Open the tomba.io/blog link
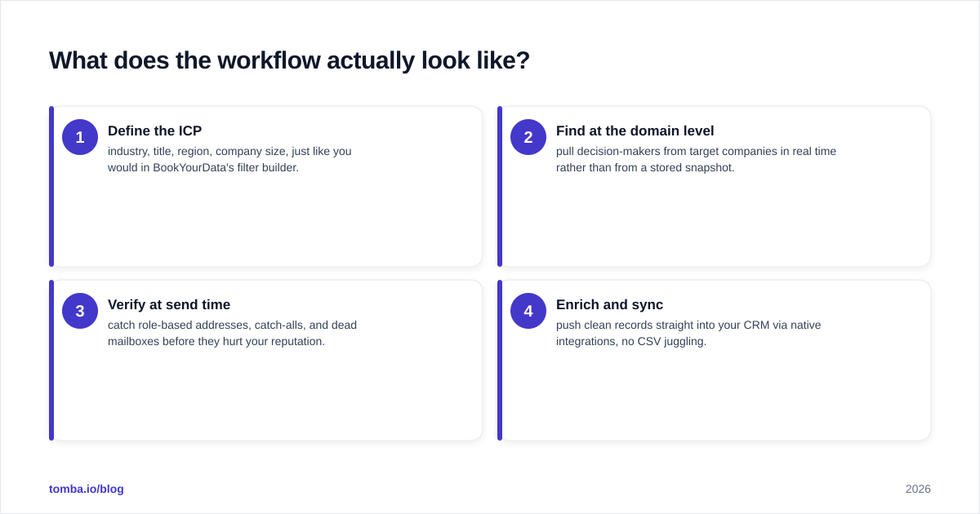The image size is (980, 514). (87, 489)
